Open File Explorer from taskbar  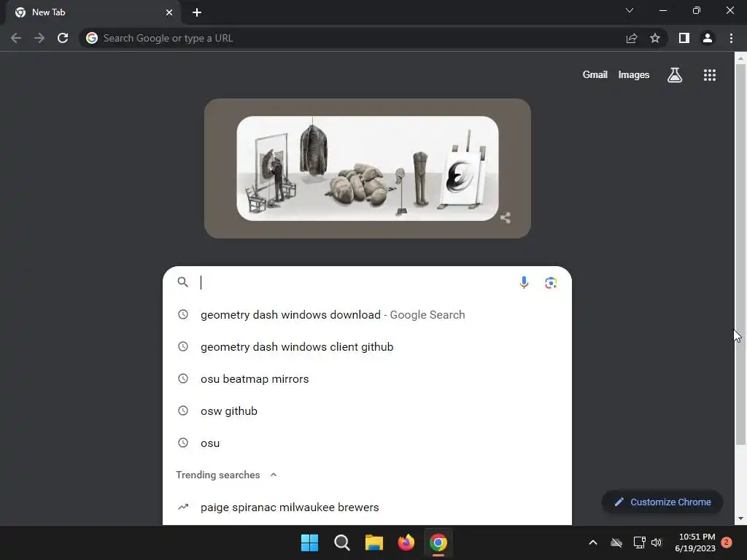coord(374,542)
